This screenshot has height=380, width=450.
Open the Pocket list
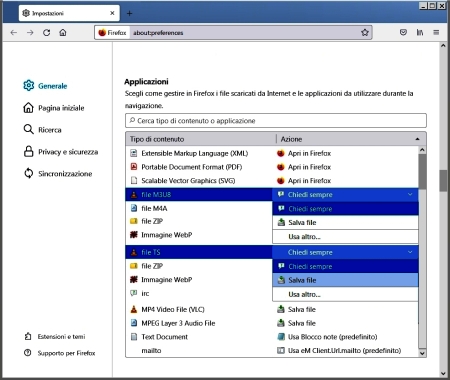point(403,32)
